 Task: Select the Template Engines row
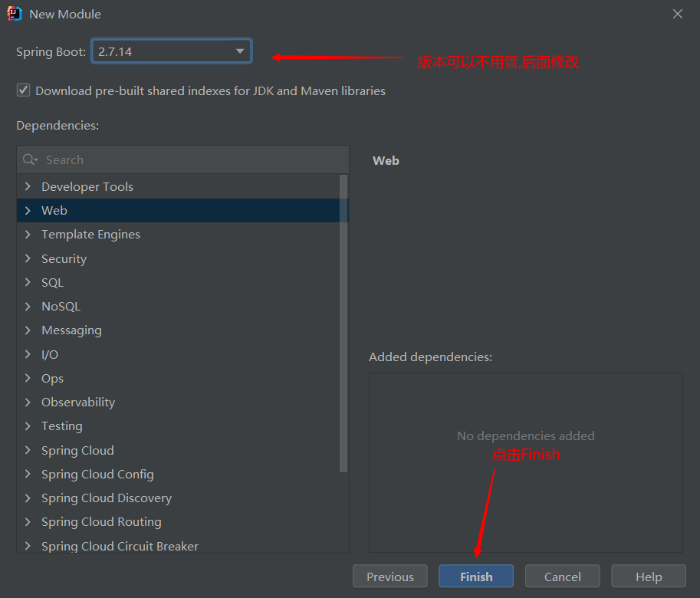coord(178,235)
